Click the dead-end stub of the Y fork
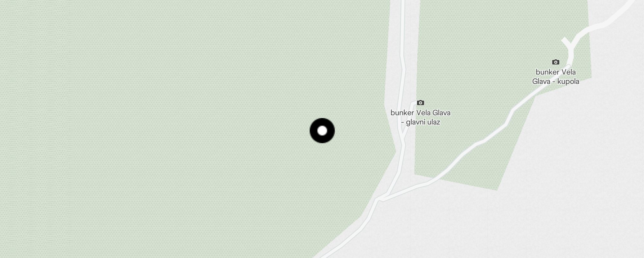The width and height of the screenshot is (644, 258). tap(565, 41)
